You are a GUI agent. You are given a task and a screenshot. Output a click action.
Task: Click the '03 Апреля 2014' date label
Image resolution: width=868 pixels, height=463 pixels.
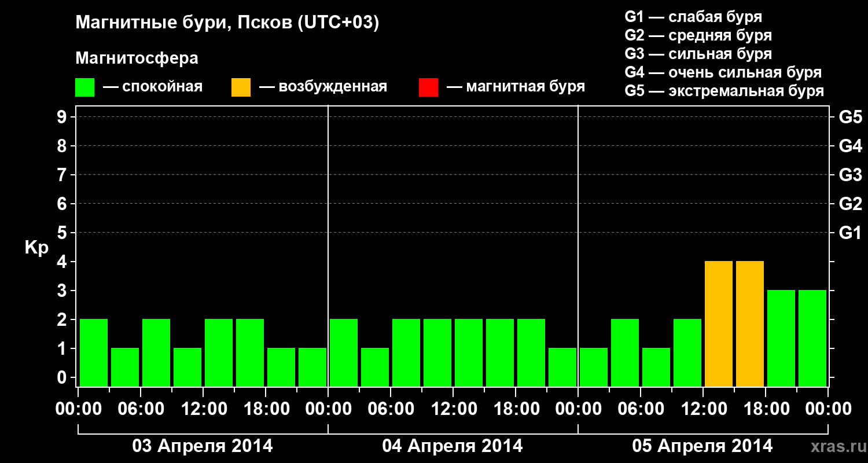click(x=203, y=446)
